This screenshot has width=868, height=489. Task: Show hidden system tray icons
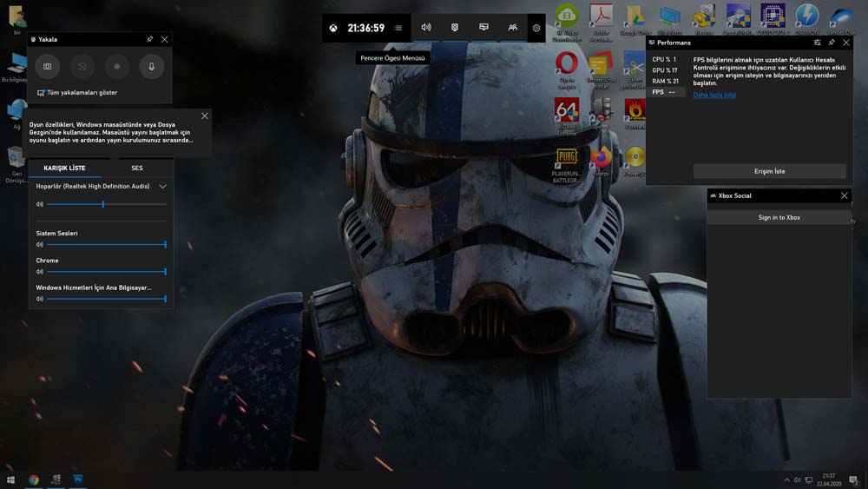click(787, 479)
